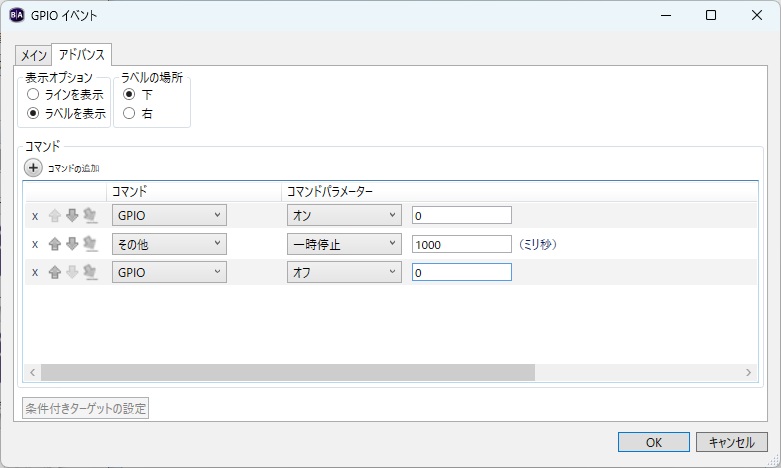Image resolution: width=781 pixels, height=468 pixels.
Task: Open the その他 command dropdown
Action: pyautogui.click(x=169, y=244)
